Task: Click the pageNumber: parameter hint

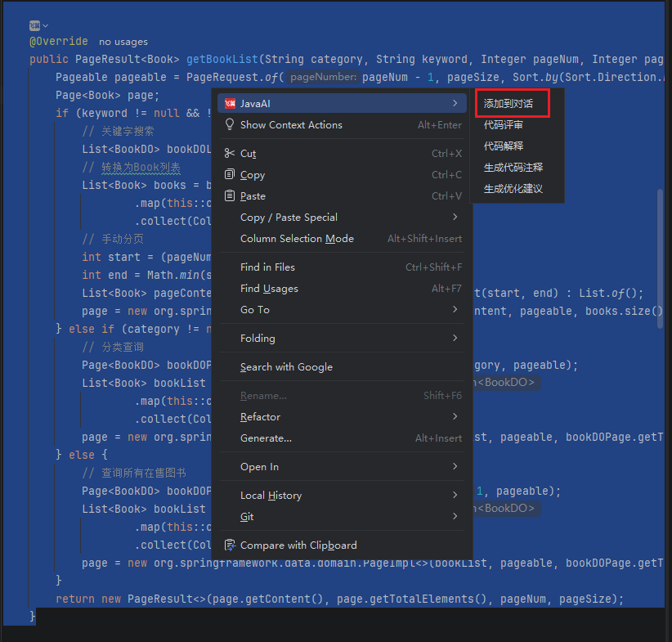Action: [323, 77]
